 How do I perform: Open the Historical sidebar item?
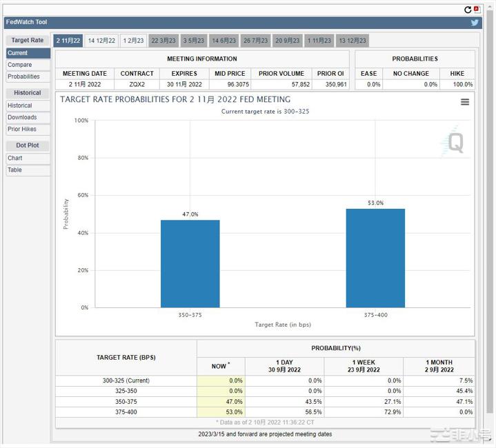[20, 105]
